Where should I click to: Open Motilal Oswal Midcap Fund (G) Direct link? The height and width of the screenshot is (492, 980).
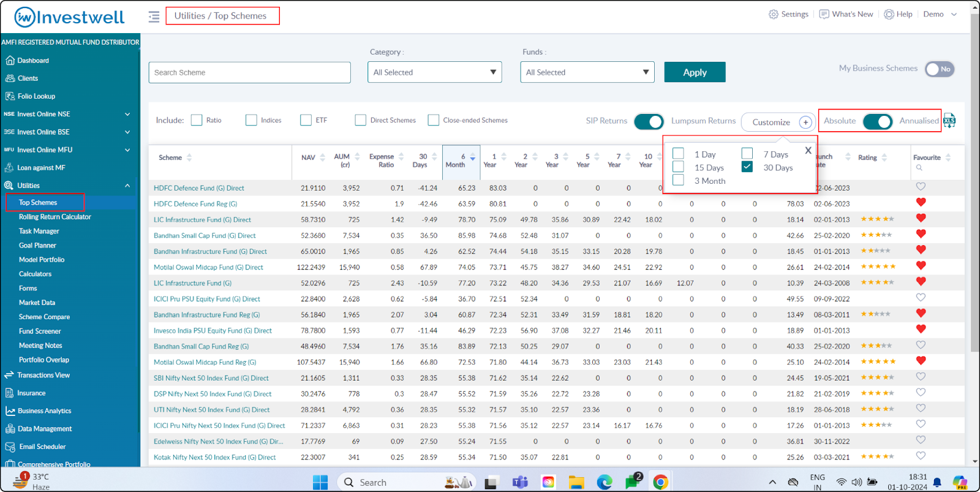point(208,268)
